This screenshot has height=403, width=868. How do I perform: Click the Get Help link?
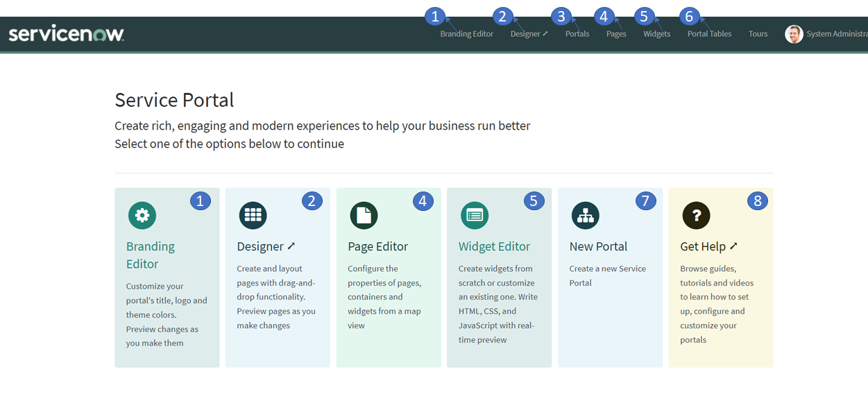point(708,246)
